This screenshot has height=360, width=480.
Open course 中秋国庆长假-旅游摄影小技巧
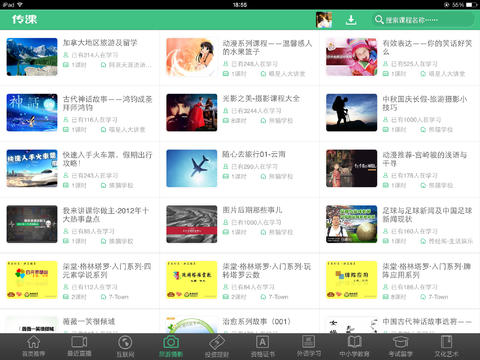tap(425, 103)
